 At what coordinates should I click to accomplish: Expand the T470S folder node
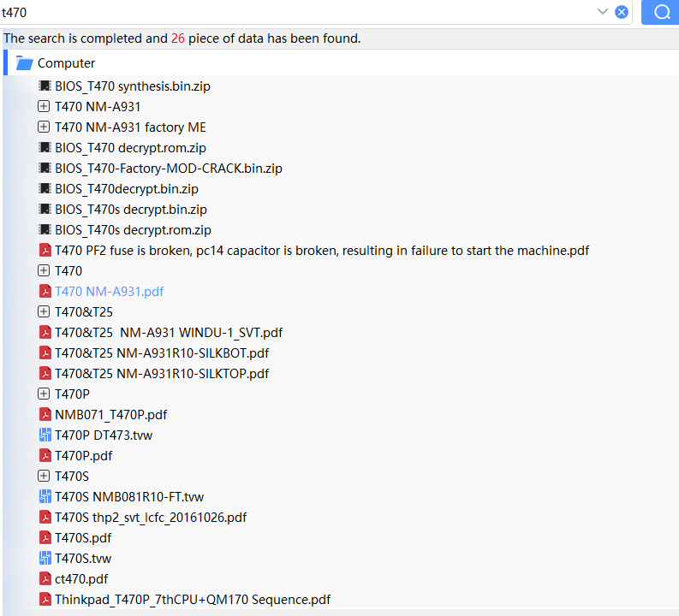45,477
